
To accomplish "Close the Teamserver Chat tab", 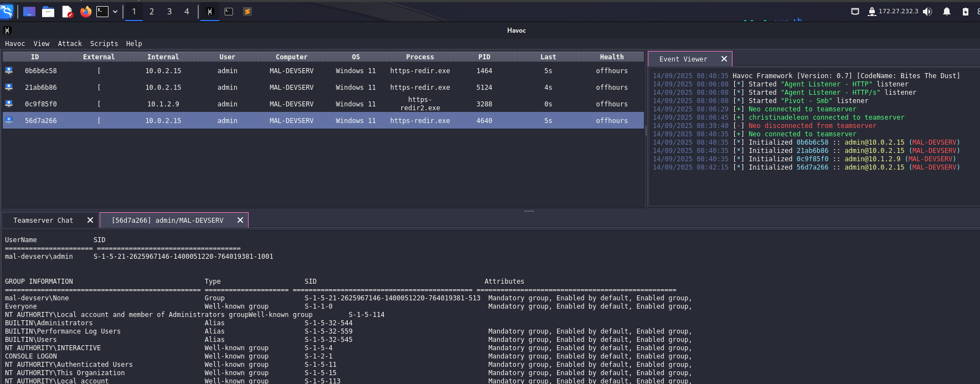I will [90, 220].
